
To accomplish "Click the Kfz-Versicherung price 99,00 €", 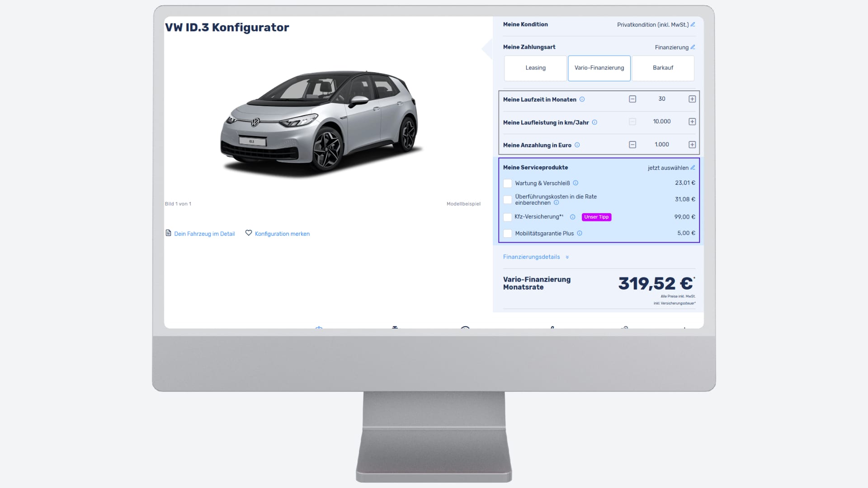I will (x=685, y=217).
